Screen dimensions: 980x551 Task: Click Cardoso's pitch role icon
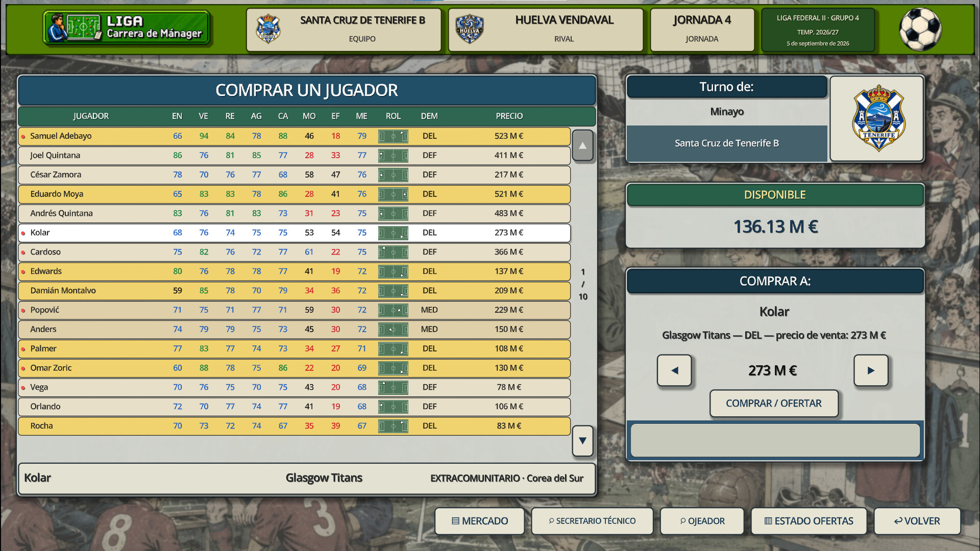pos(393,252)
